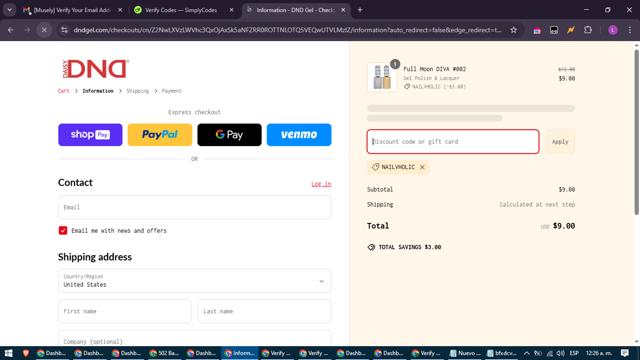Open new tab with plus button
Image resolution: width=640 pixels, height=360 pixels.
pyautogui.click(x=360, y=10)
